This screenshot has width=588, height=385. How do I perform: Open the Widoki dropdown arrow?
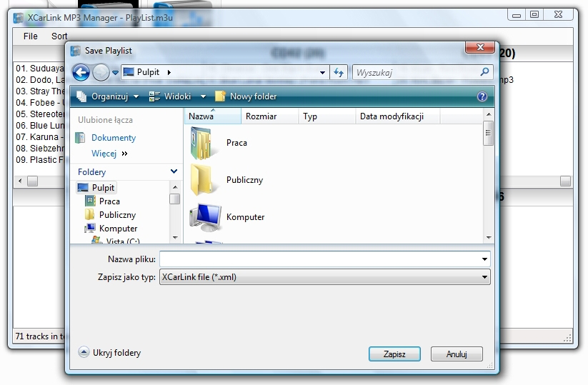(x=203, y=96)
